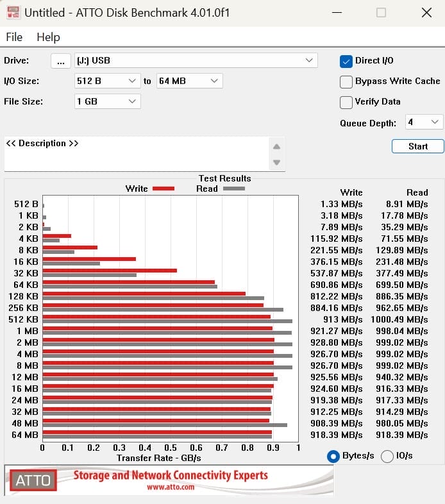Click the 64 KB row label
The height and width of the screenshot is (504, 445).
26,285
